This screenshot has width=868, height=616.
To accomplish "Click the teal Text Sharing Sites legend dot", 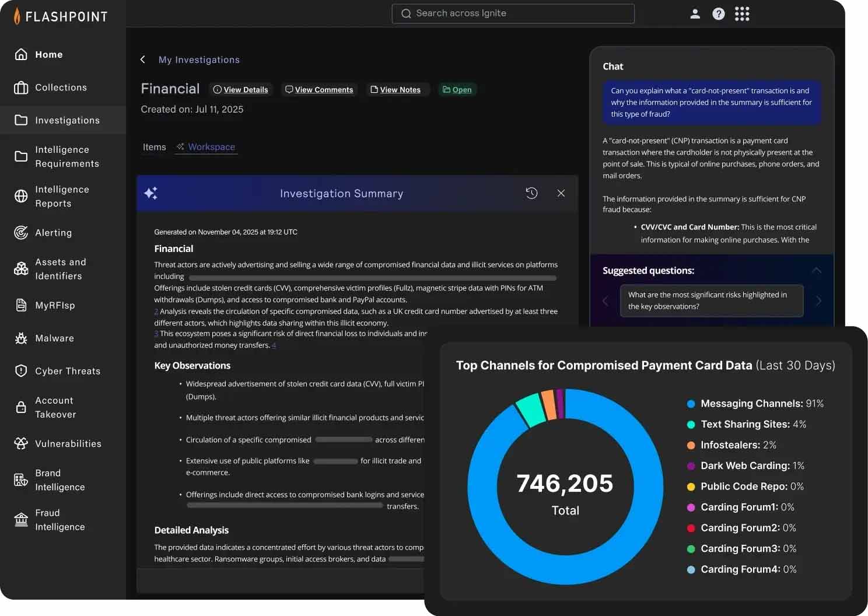I will point(691,425).
